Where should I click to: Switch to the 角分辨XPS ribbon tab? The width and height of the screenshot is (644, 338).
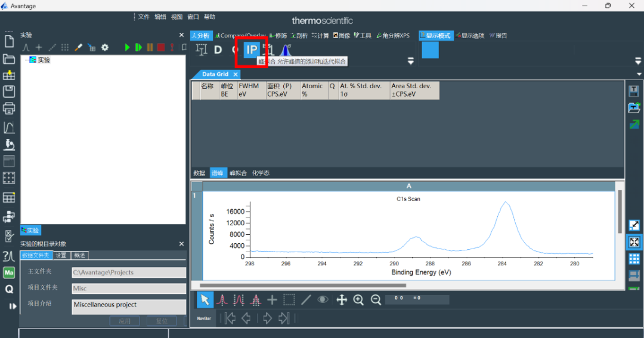tap(393, 36)
